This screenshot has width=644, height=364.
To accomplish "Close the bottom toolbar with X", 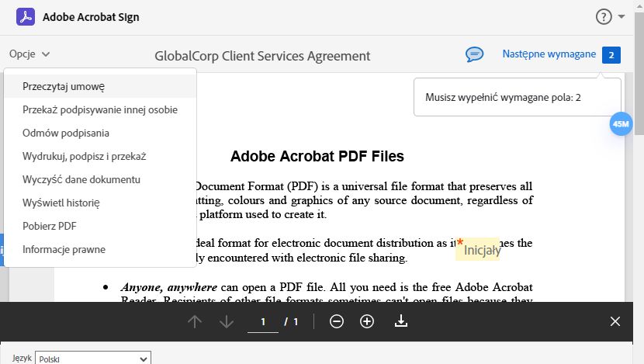I will click(x=615, y=321).
